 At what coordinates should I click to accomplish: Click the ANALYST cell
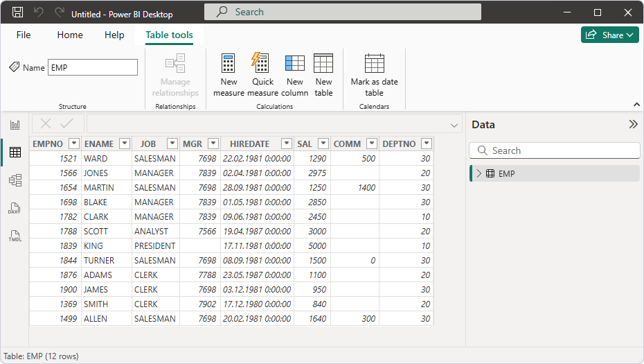(x=156, y=231)
